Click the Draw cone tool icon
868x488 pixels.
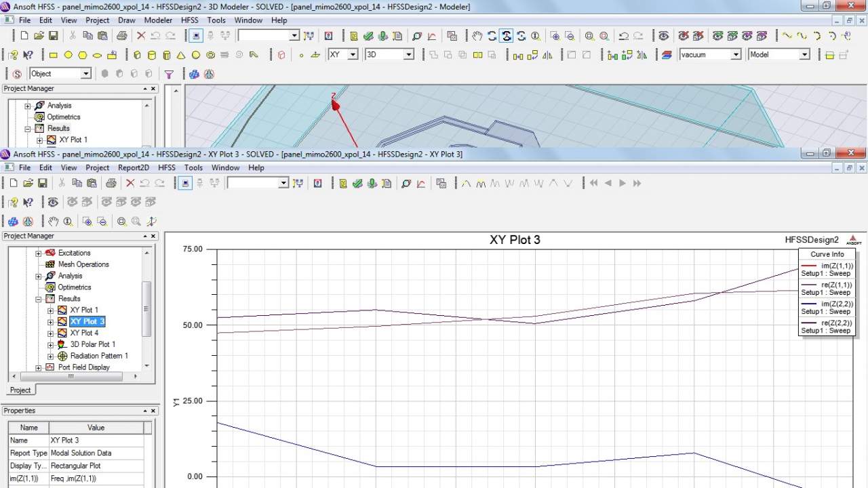[181, 55]
